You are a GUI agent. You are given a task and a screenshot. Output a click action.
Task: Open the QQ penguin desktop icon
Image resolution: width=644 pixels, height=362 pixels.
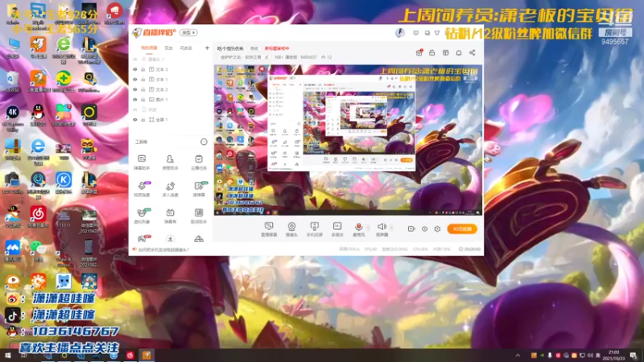(38, 114)
